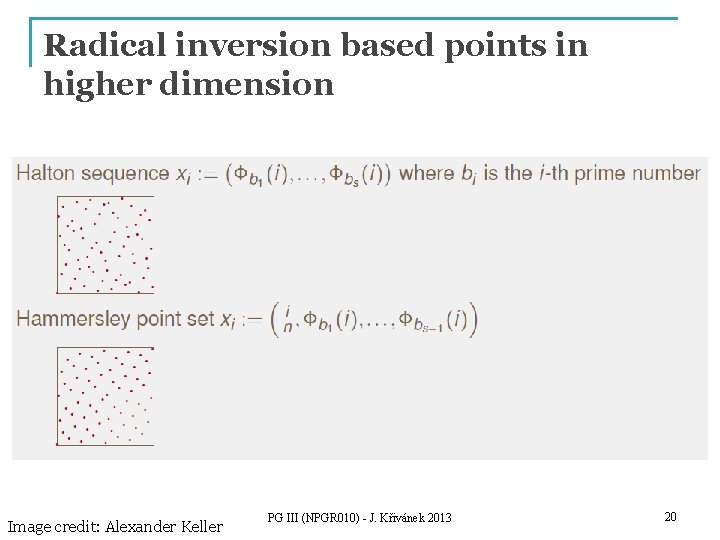Click the 'Radical inversion based points in' title line
Image resolution: width=720 pixels, height=540 pixels.
click(316, 46)
